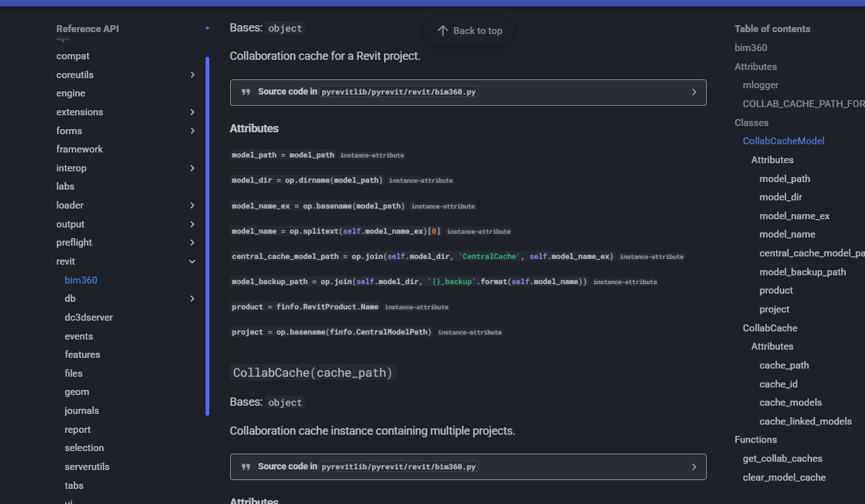Expand the forms navigation chevron
The width and height of the screenshot is (865, 504).
click(x=192, y=131)
